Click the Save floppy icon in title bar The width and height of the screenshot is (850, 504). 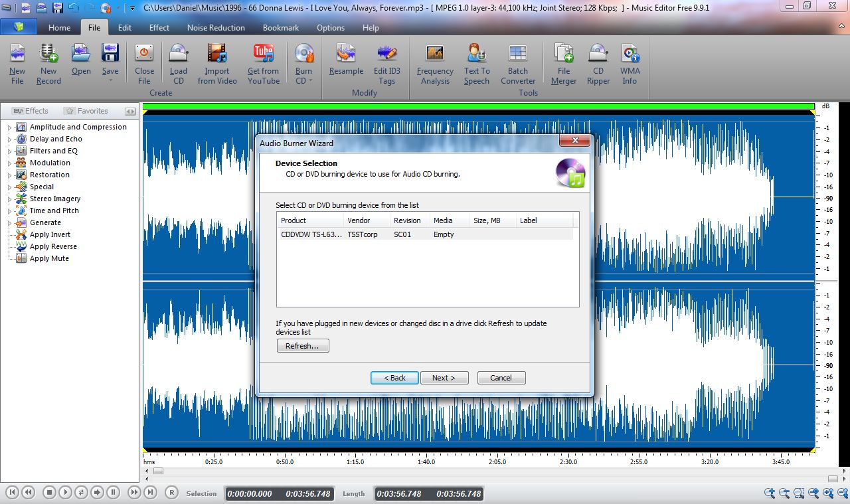tap(58, 7)
